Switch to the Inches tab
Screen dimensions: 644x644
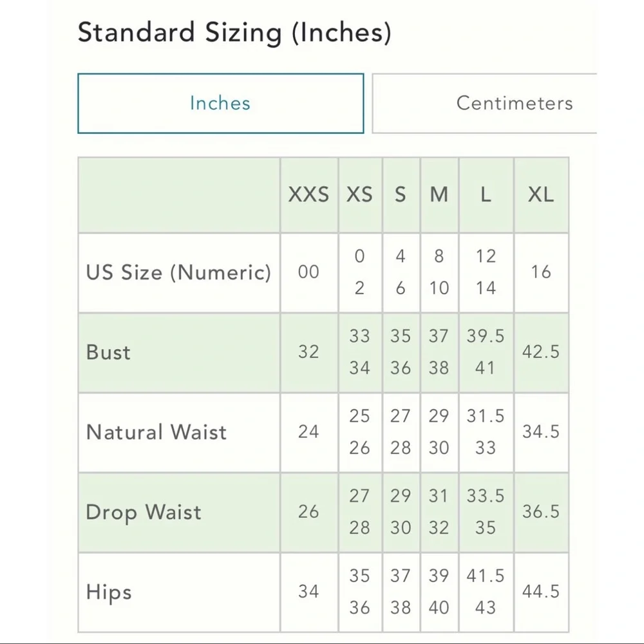[220, 104]
